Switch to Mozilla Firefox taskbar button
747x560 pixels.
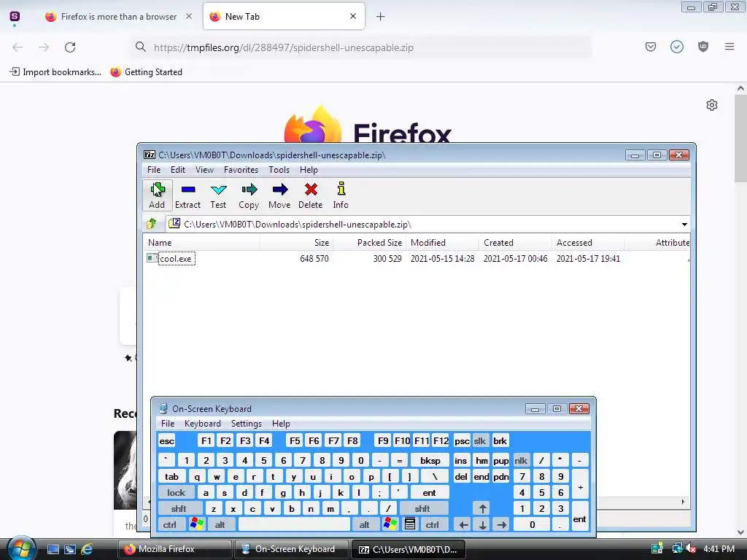point(174,549)
